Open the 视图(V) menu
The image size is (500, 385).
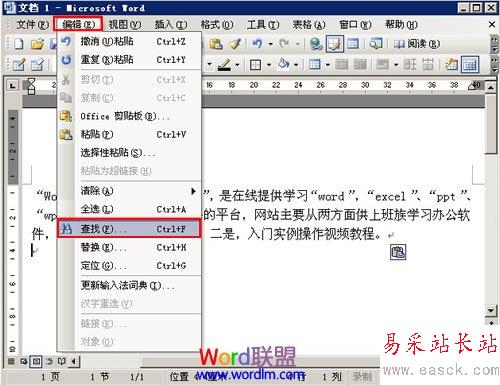pyautogui.click(x=125, y=24)
